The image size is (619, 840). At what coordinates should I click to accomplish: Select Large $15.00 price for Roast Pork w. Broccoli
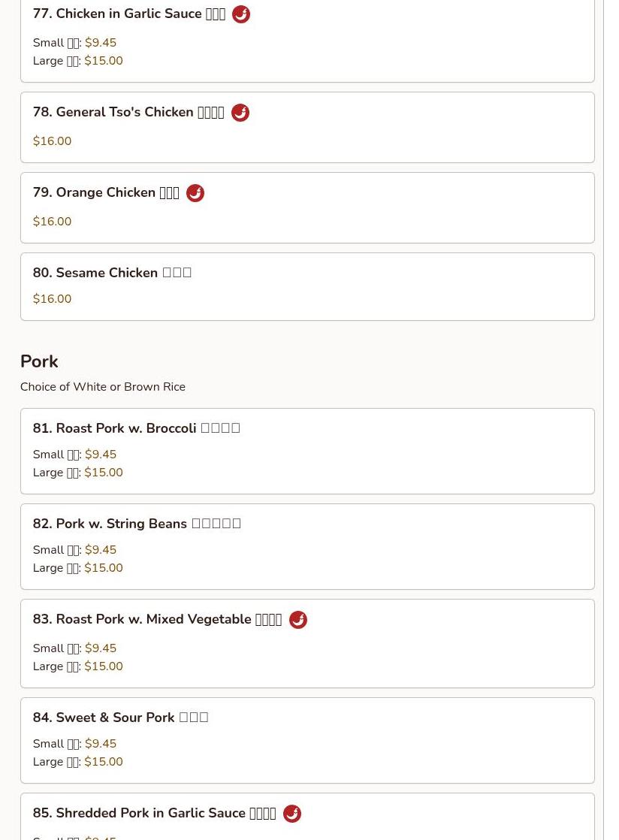103,473
